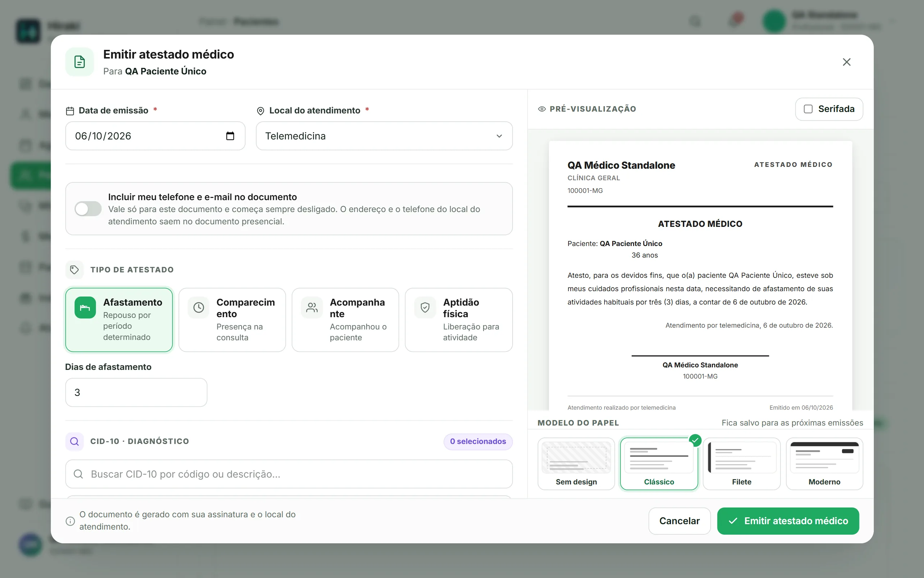924x578 pixels.
Task: Click the calendar icon next to Data de emissão label
Action: (x=70, y=111)
